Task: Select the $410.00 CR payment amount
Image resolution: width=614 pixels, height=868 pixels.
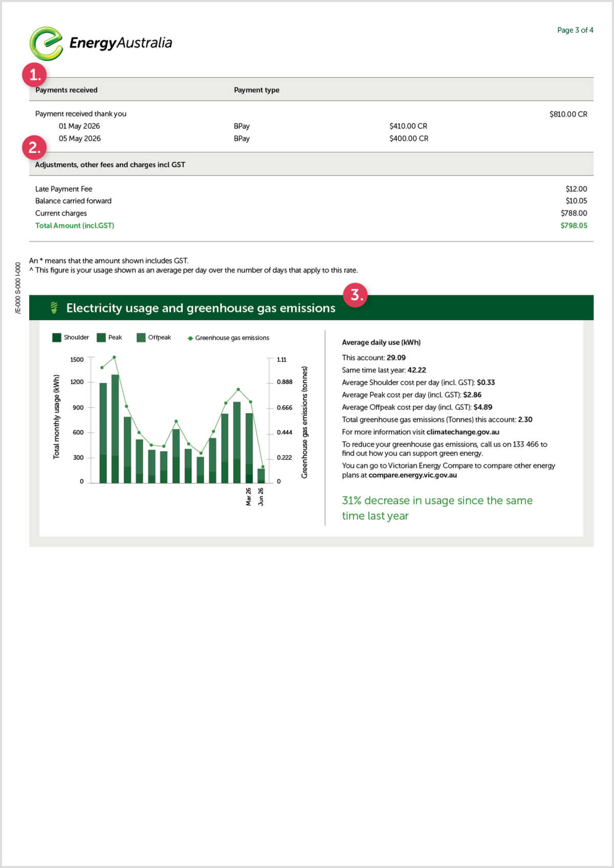Action: [x=408, y=126]
